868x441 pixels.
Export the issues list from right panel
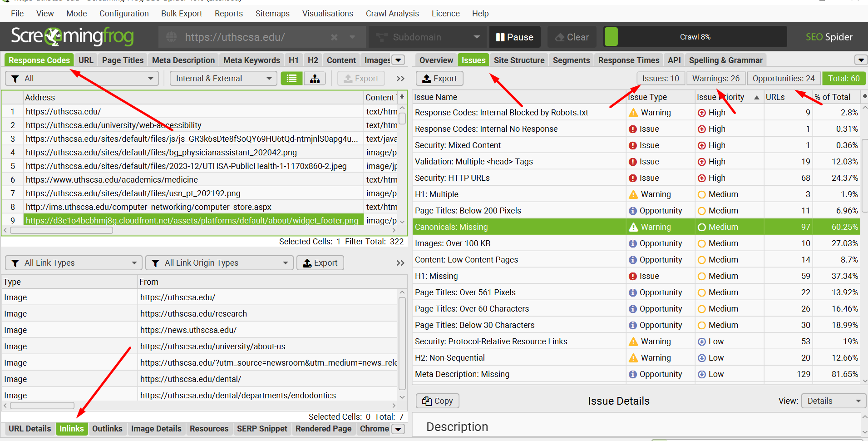[x=439, y=79]
